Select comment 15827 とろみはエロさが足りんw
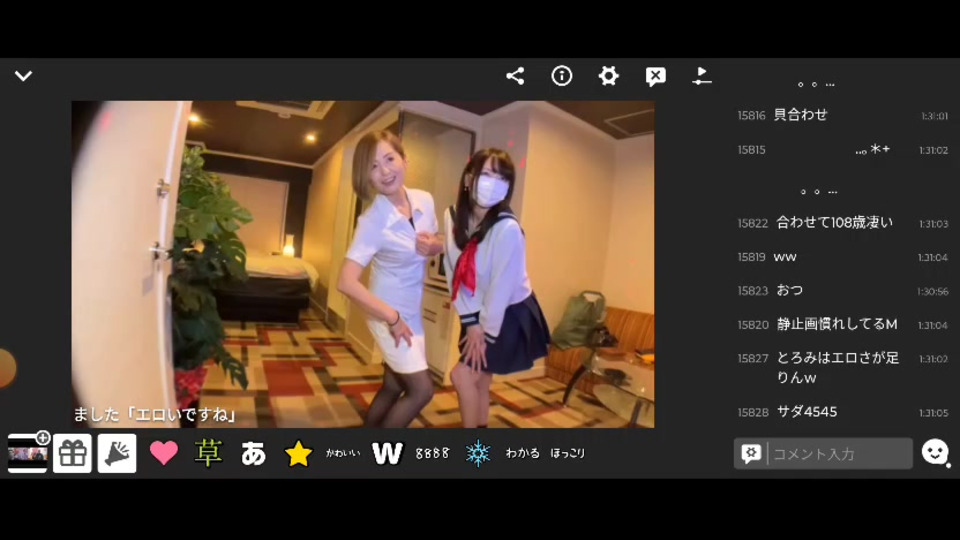Screen dimensions: 960x540 click(842, 367)
